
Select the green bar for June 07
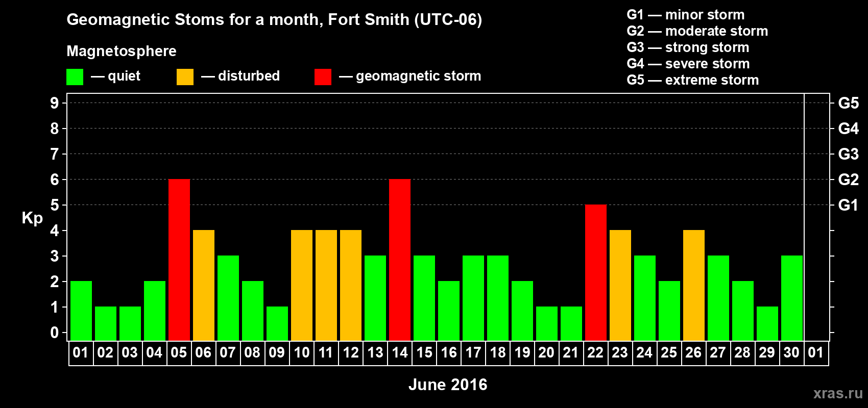click(228, 298)
